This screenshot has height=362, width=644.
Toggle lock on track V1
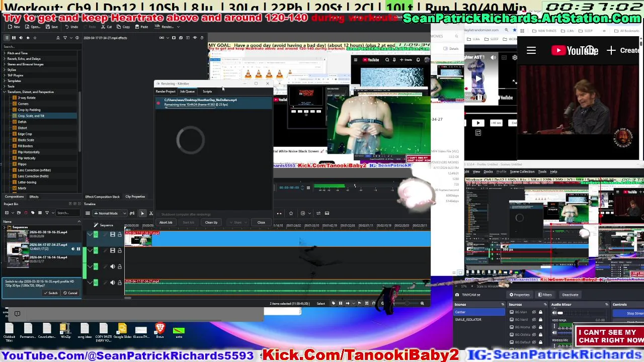120,250
